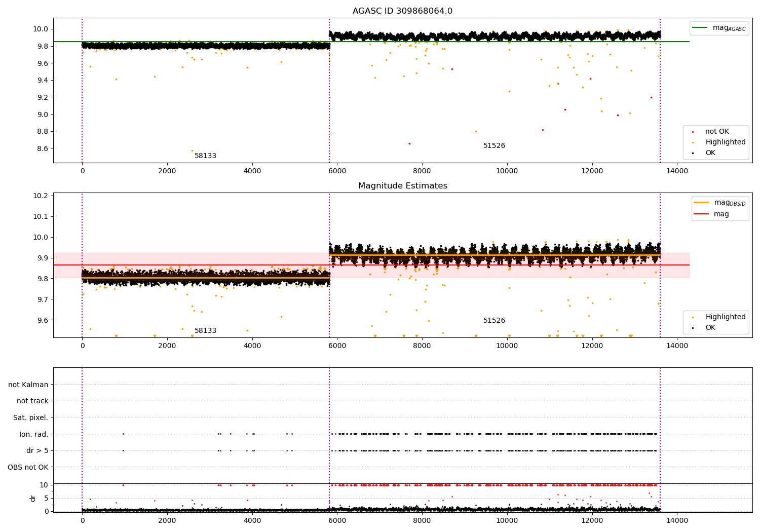Click the Magnitude Estimates subplot title

click(x=402, y=186)
